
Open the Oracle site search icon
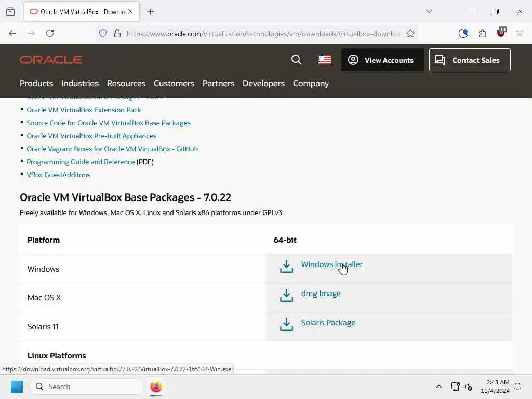pyautogui.click(x=296, y=60)
